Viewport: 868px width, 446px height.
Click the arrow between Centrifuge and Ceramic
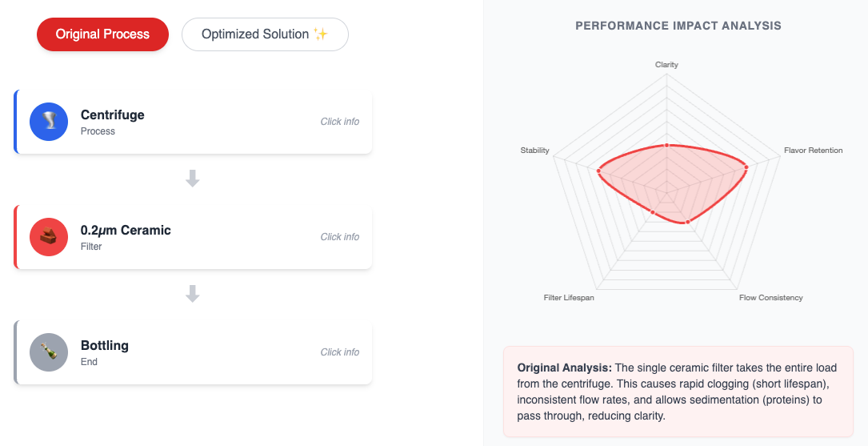pyautogui.click(x=192, y=179)
